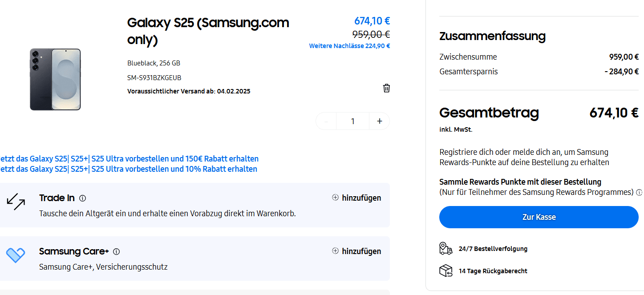Proceed with the Zur Kasse button
Image resolution: width=644 pixels, height=295 pixels.
tap(539, 217)
